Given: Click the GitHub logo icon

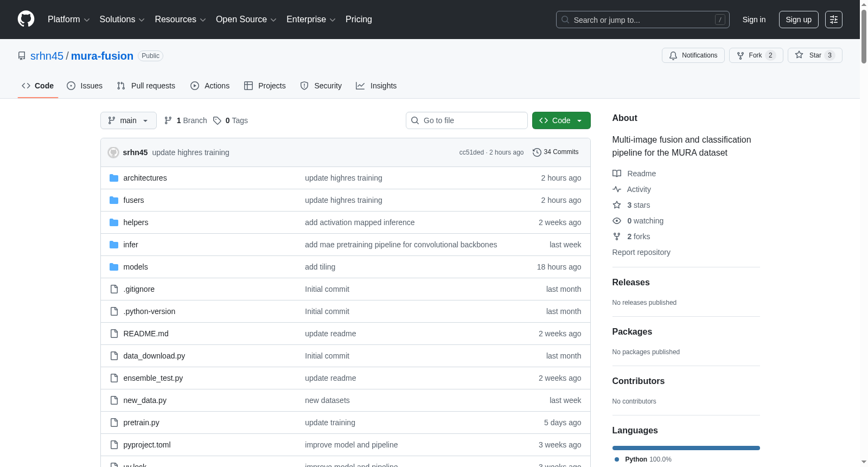Looking at the screenshot, I should [x=26, y=20].
